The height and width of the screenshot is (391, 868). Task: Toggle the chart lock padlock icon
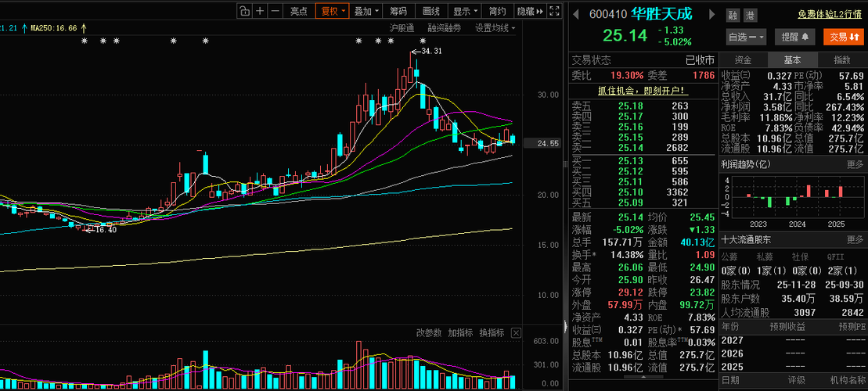[245, 10]
